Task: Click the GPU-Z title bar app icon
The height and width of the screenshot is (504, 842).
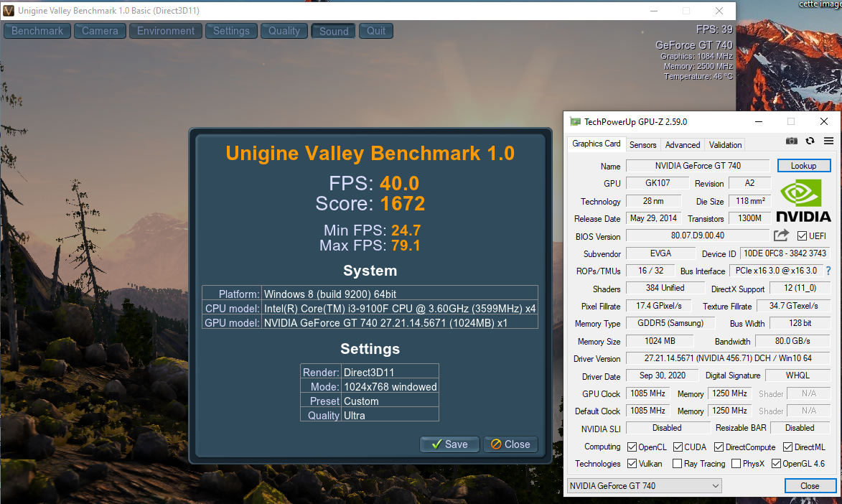Action: pos(575,121)
